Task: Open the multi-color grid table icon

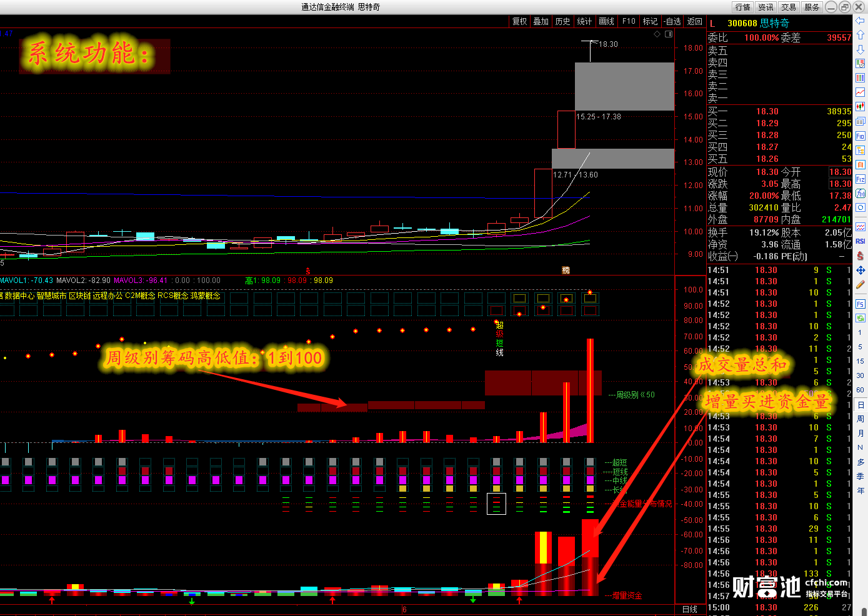Action: [861, 78]
